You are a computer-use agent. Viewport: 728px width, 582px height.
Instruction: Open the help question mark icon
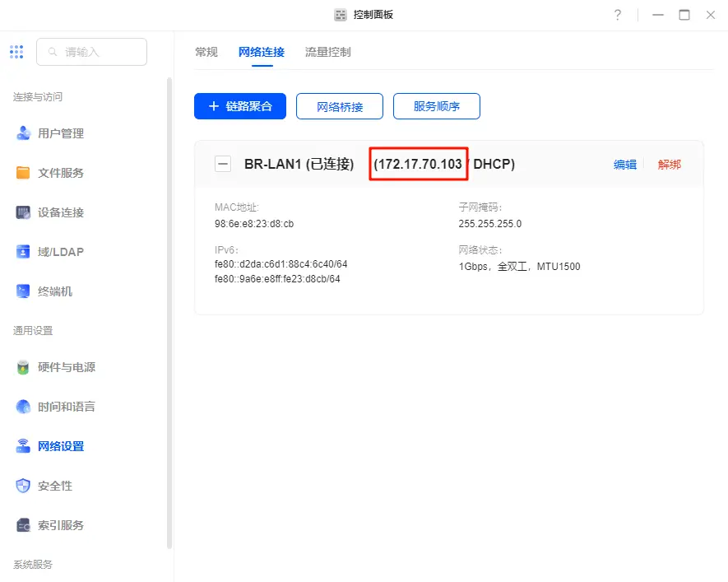pyautogui.click(x=618, y=15)
